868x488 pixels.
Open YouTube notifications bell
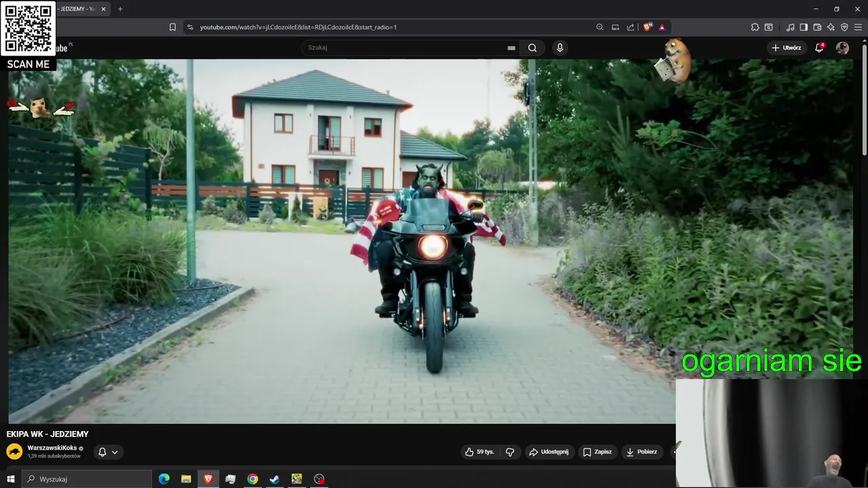pyautogui.click(x=819, y=47)
